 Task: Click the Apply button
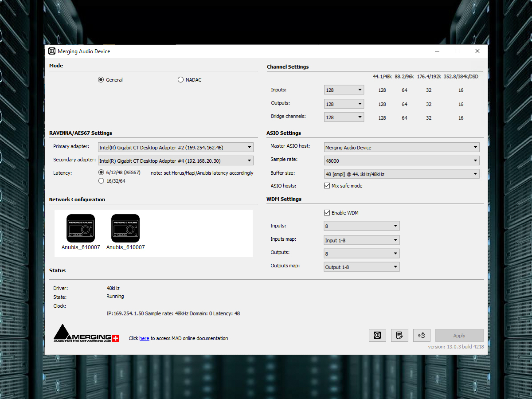coord(459,335)
